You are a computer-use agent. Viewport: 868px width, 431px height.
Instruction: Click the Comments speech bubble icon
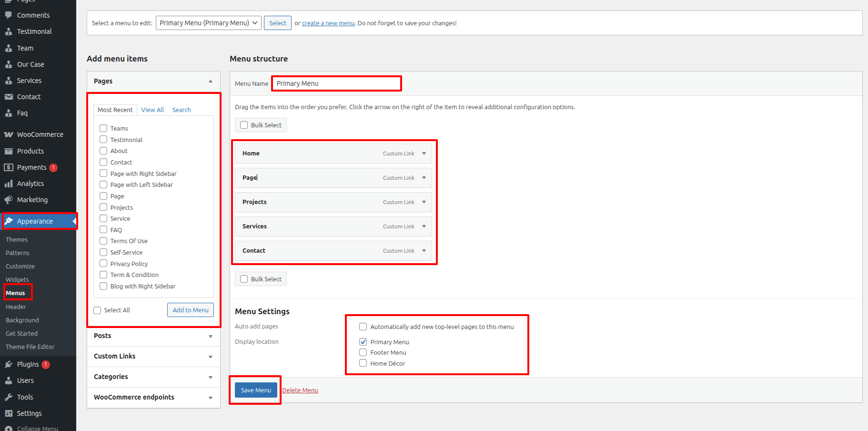coord(9,15)
